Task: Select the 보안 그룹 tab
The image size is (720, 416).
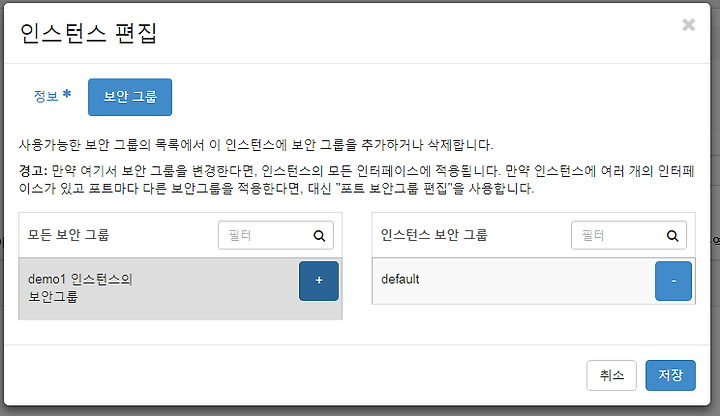Action: coord(130,97)
